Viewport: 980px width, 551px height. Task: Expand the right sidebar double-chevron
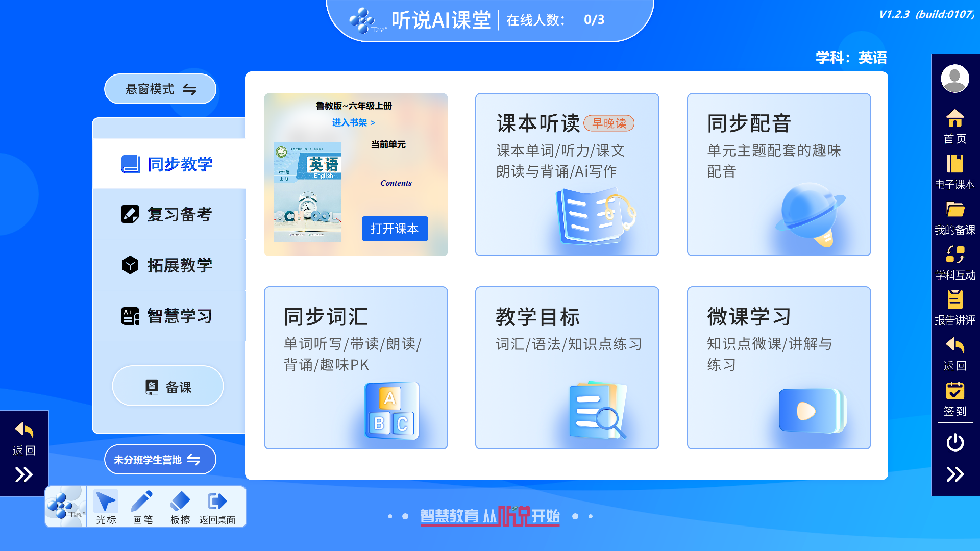tap(954, 474)
